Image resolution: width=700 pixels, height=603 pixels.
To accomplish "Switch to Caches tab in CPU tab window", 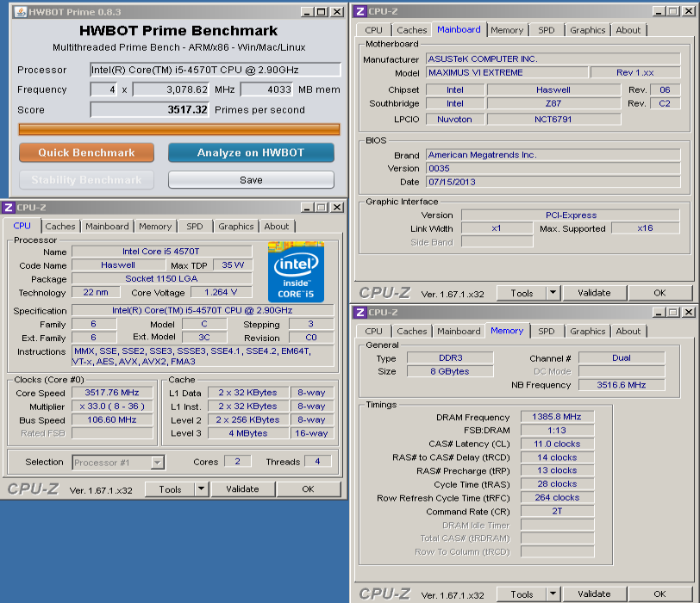I will click(x=60, y=227).
